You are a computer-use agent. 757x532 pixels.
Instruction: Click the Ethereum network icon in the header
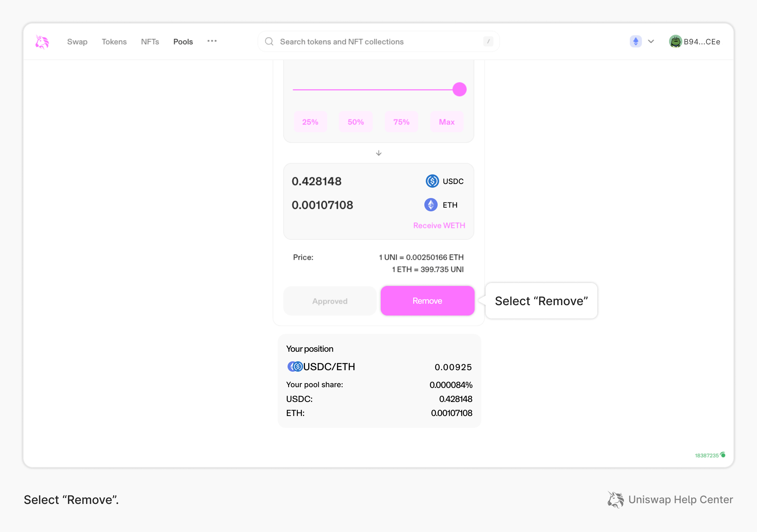tap(635, 41)
